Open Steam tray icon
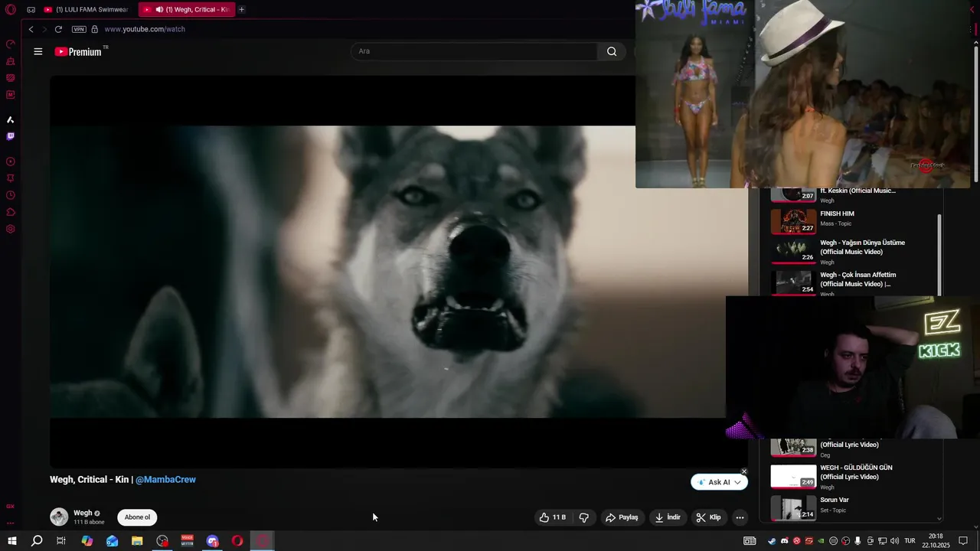Image resolution: width=980 pixels, height=551 pixels. point(772,541)
